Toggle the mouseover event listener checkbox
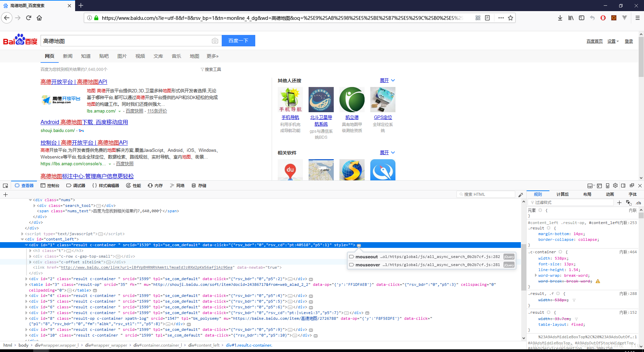 352,265
